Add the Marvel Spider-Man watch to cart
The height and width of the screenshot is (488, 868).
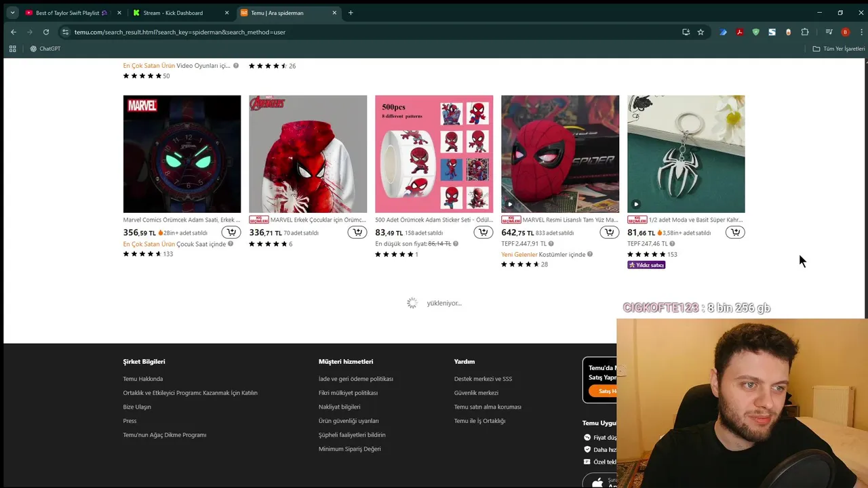coord(231,232)
